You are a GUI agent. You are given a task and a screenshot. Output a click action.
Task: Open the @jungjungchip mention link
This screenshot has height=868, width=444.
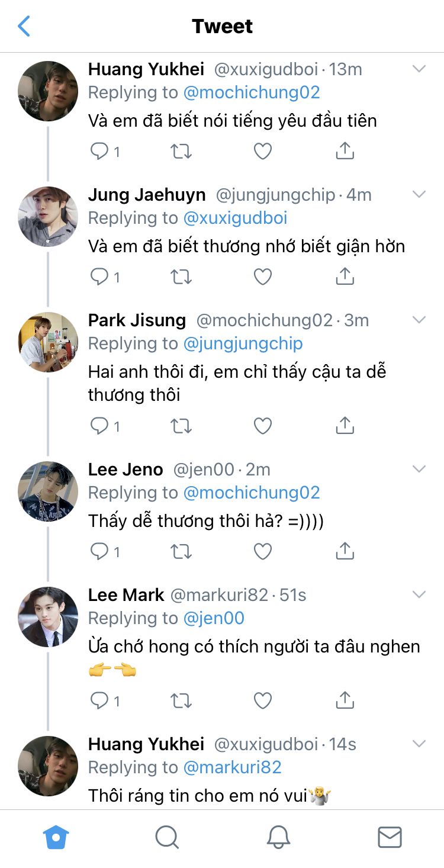[243, 343]
